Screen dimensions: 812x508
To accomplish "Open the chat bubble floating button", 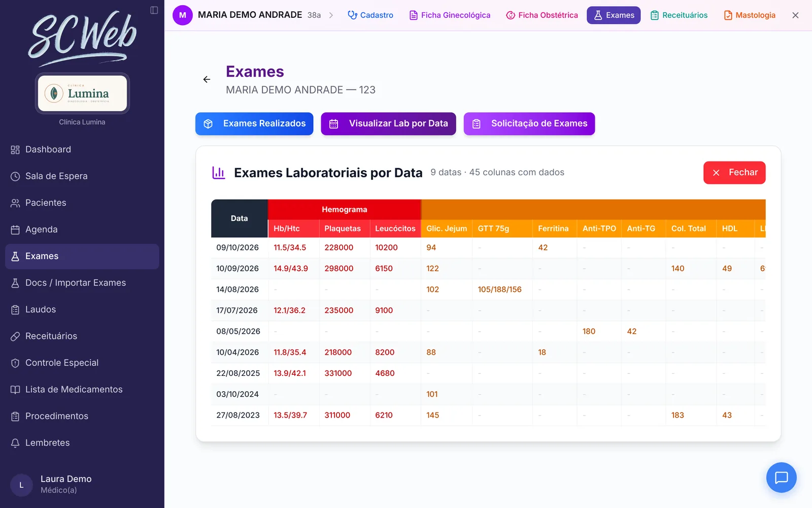I will (x=781, y=478).
